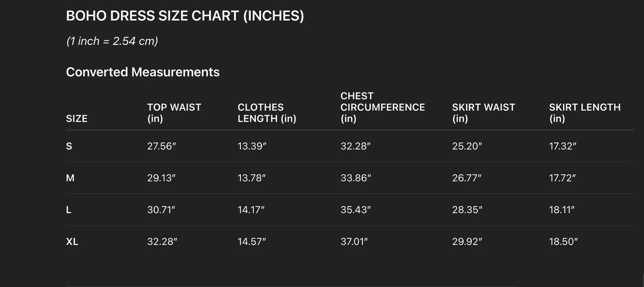
Task: Click the 1 inch = 2.54 cm note
Action: click(x=112, y=41)
